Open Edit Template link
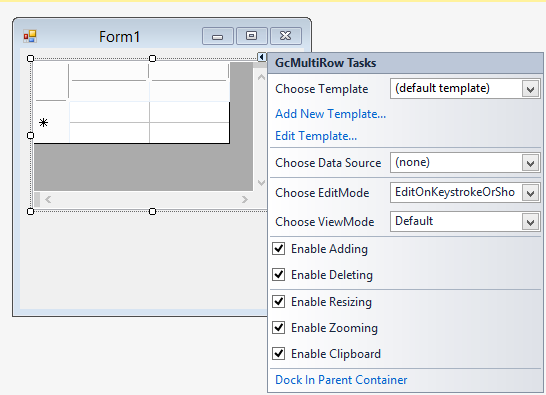 click(316, 136)
